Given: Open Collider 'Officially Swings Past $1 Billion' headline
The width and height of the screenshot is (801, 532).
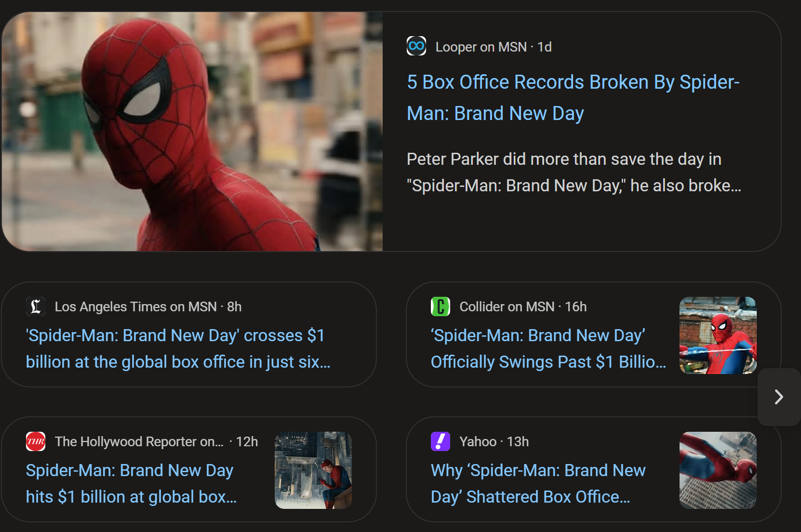Looking at the screenshot, I should coord(548,348).
